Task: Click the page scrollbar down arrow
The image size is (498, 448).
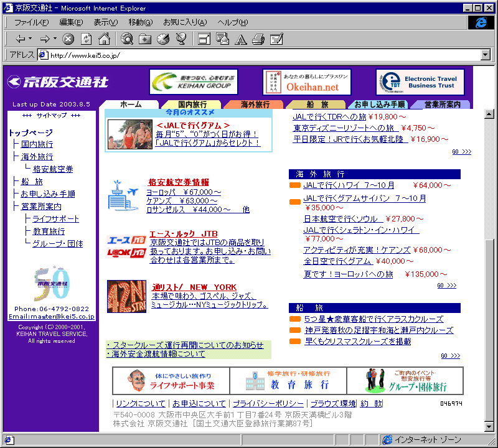Action: tap(489, 427)
